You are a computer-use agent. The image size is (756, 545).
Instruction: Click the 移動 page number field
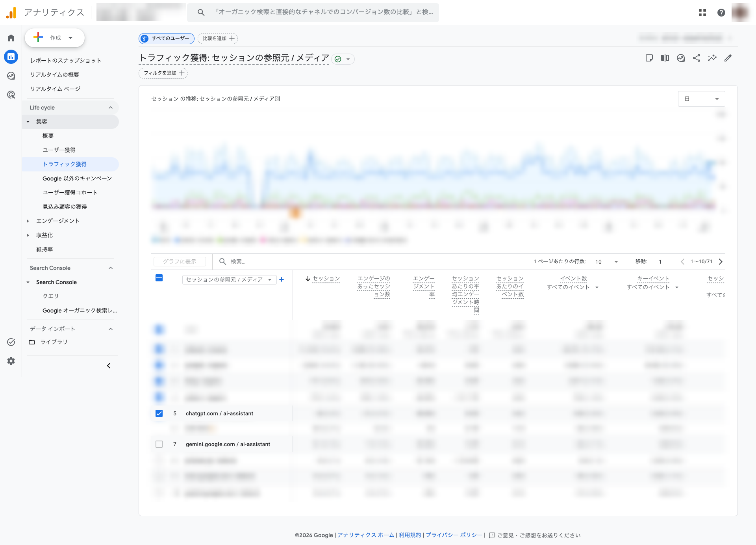pos(661,262)
